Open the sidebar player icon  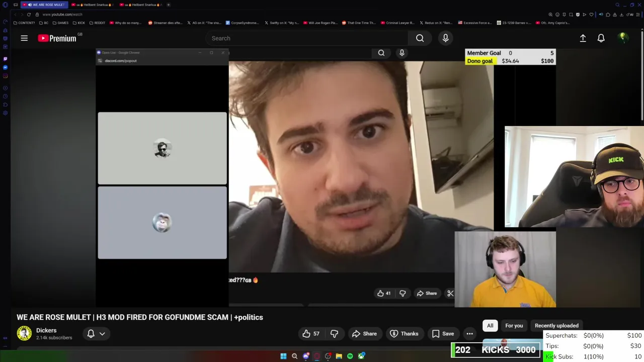click(x=5, y=88)
